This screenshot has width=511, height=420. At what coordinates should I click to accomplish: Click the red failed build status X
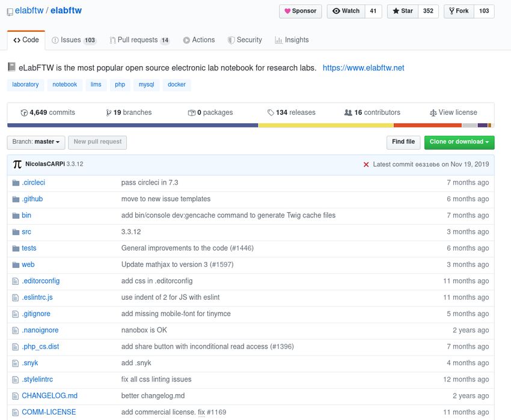pos(366,165)
